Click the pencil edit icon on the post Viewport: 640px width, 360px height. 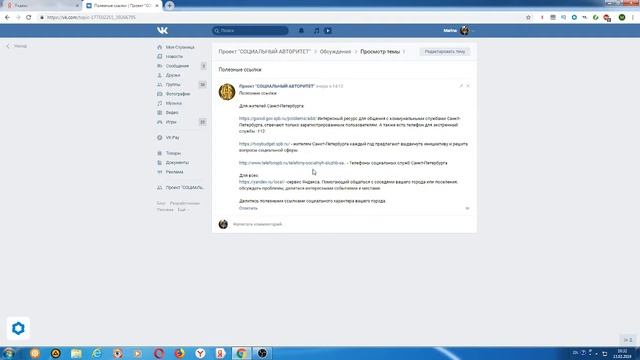[x=461, y=86]
